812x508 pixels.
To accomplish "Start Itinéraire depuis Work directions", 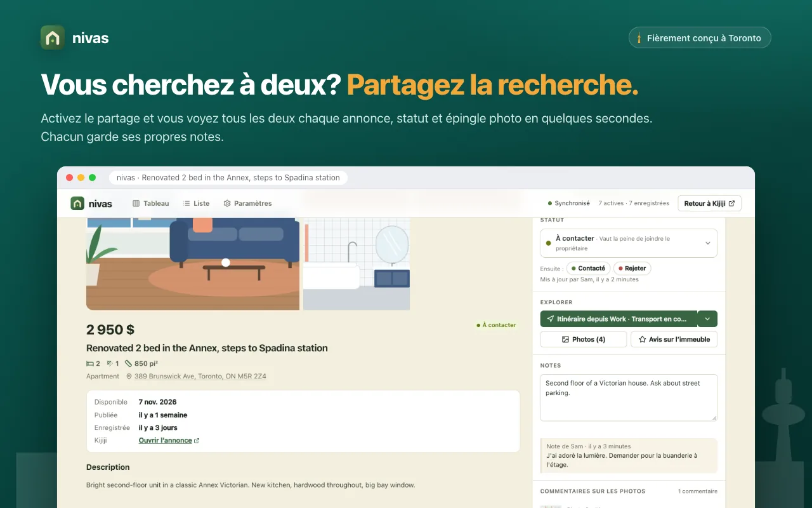I will coord(619,319).
